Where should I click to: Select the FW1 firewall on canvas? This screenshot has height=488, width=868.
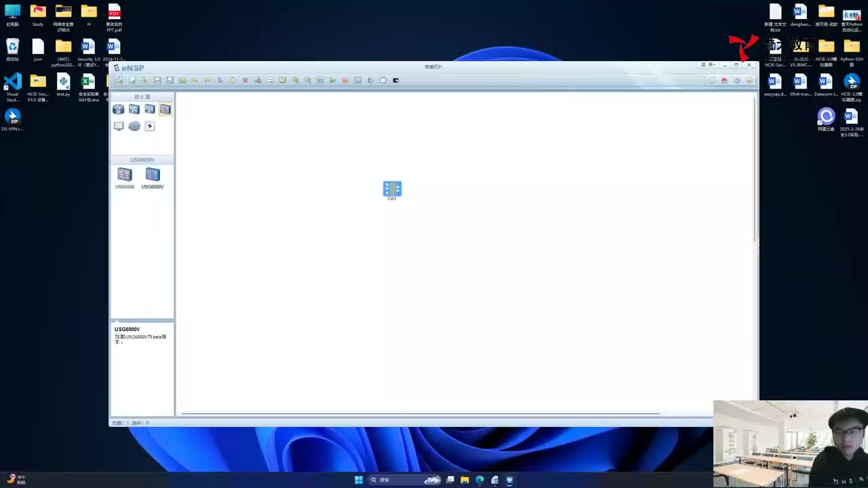pos(392,190)
